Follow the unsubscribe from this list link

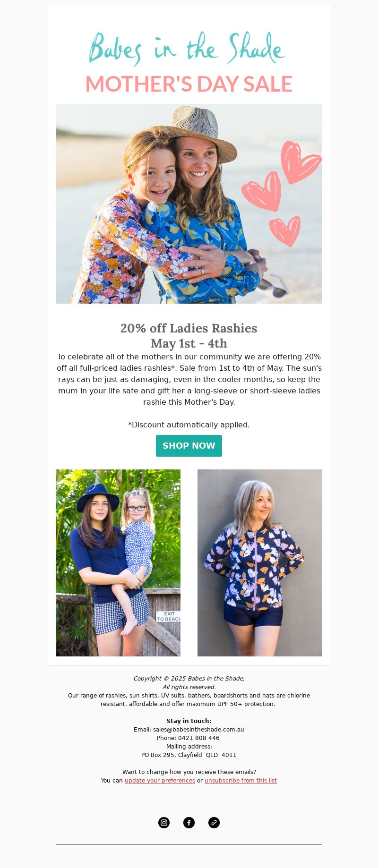coord(241,781)
